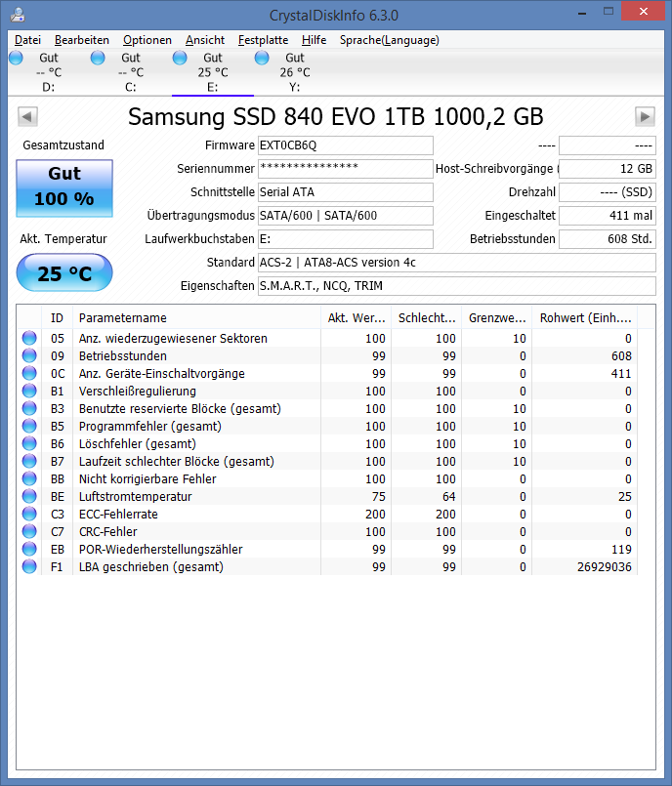Click the masked Seriennummer field
The image size is (672, 786).
click(346, 169)
